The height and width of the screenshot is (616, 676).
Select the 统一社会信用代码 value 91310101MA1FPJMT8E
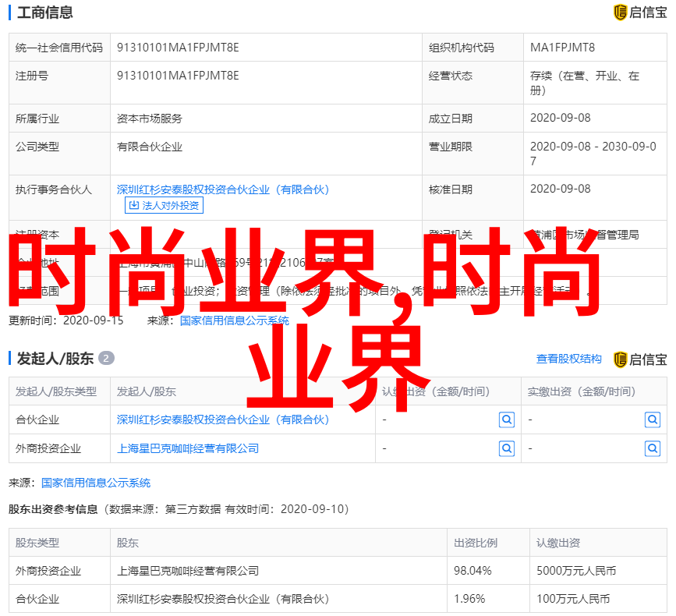(178, 48)
